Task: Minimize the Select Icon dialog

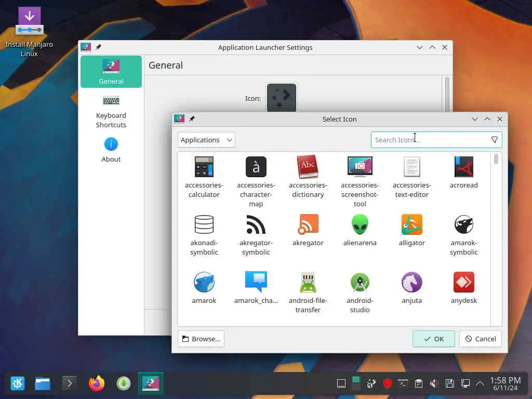Action: [x=475, y=119]
